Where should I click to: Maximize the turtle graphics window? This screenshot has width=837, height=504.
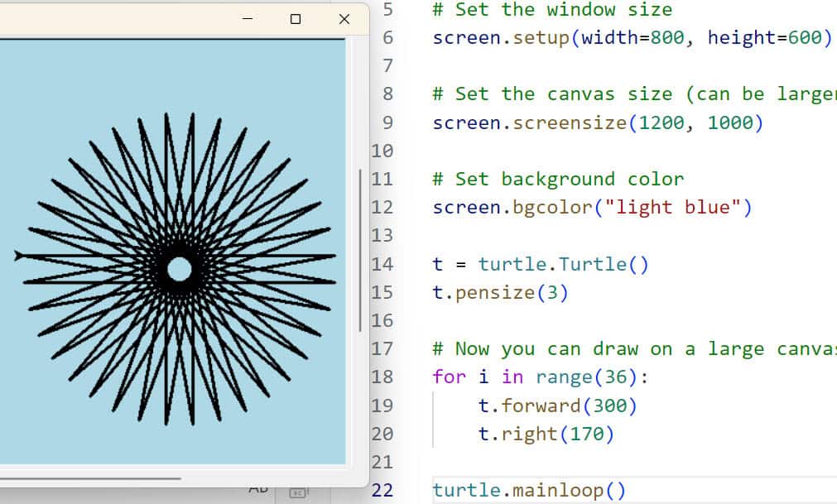(x=296, y=19)
